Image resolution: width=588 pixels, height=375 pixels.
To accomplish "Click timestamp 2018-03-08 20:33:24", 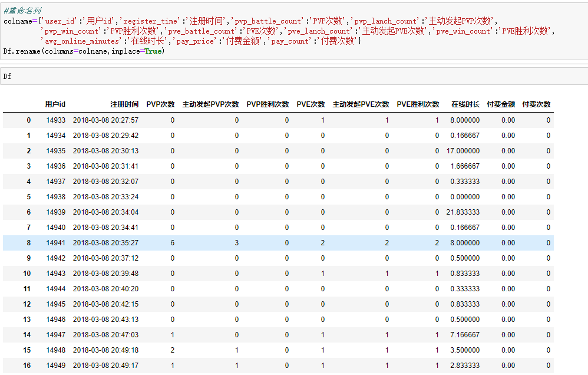I will [105, 197].
